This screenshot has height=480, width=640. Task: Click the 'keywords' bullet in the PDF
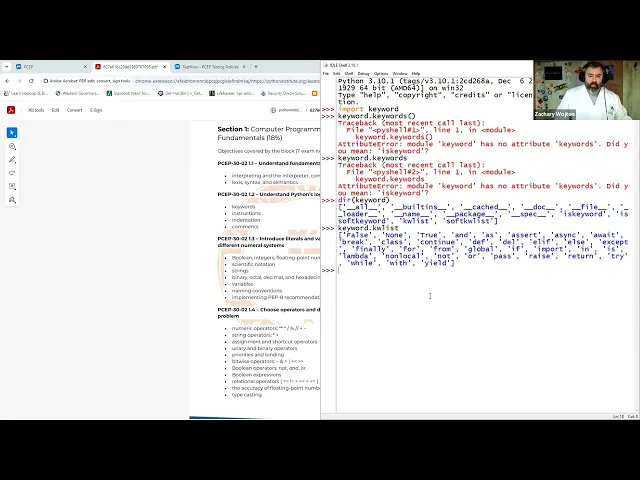pyautogui.click(x=243, y=207)
